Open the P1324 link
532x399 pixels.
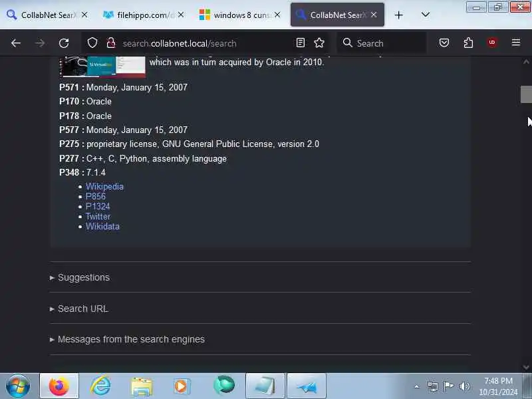click(x=98, y=207)
